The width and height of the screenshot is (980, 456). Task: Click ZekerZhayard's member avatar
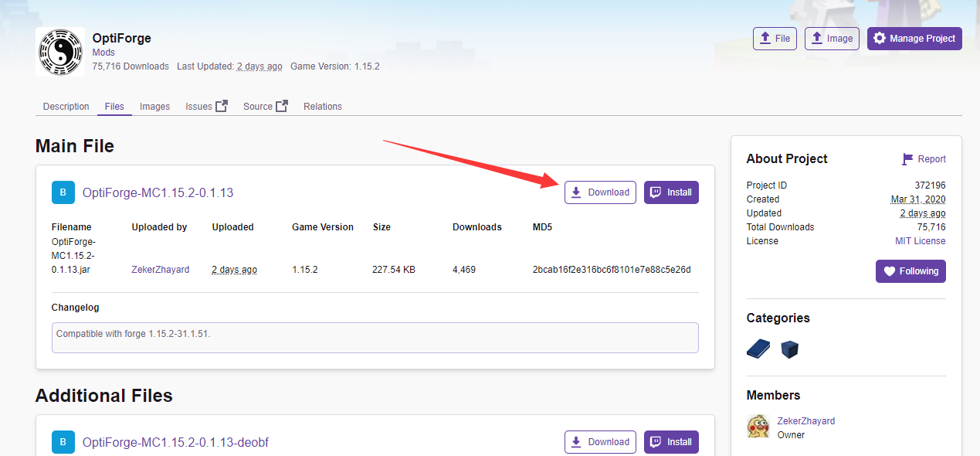tap(758, 426)
